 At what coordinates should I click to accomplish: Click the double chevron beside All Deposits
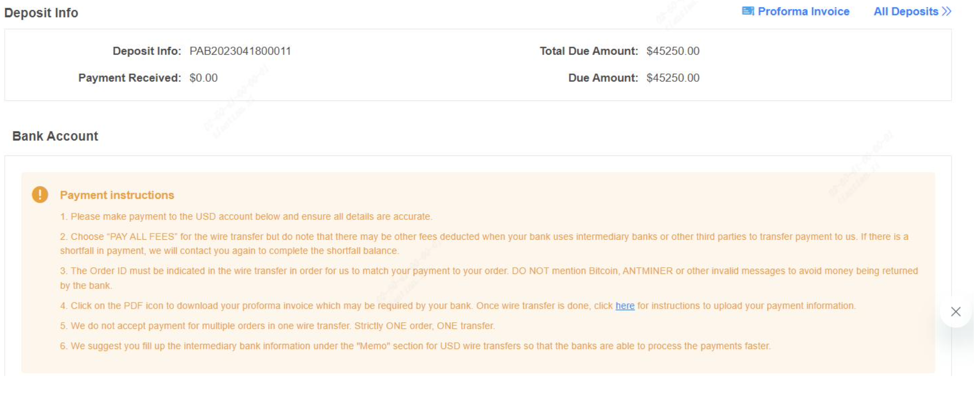(x=946, y=11)
